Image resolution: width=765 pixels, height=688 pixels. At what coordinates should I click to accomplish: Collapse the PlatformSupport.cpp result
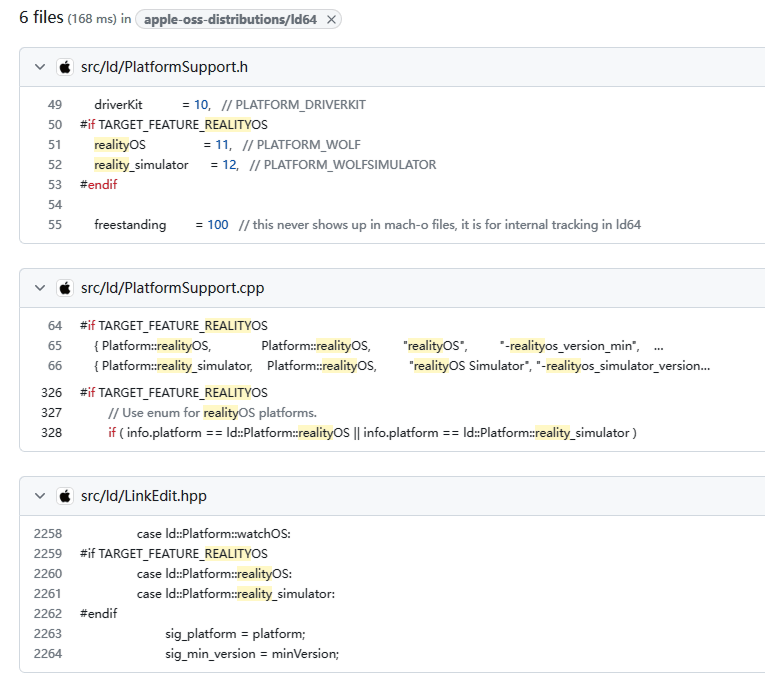(x=40, y=288)
